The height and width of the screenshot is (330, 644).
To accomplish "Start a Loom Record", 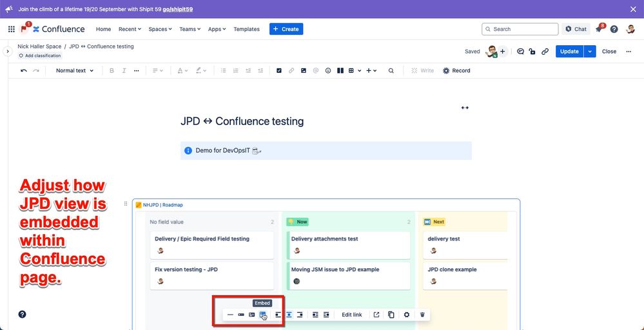I will pyautogui.click(x=456, y=71).
